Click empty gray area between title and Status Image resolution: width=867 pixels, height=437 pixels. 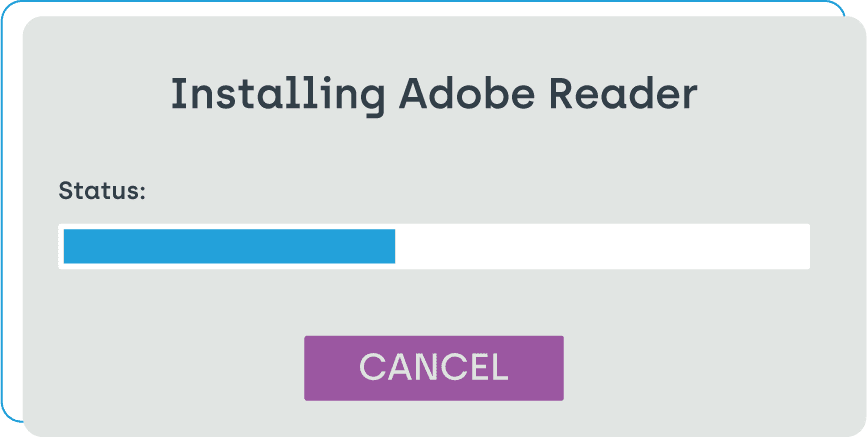coord(434,149)
